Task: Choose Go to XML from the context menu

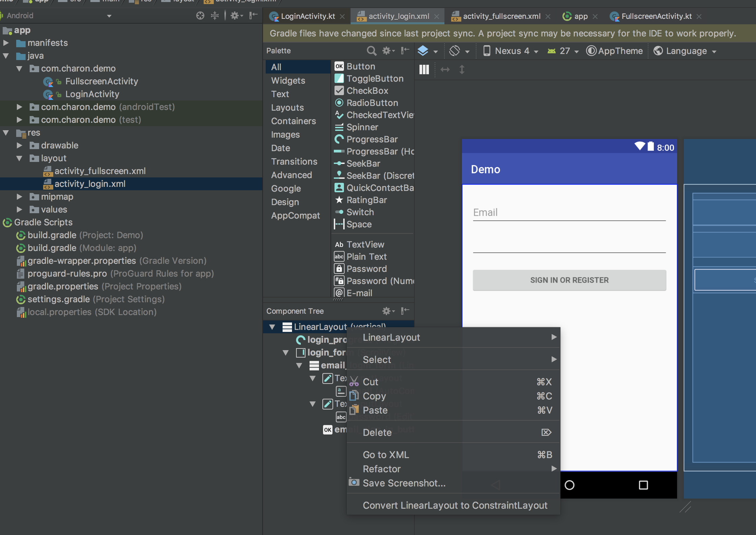Action: (x=386, y=455)
